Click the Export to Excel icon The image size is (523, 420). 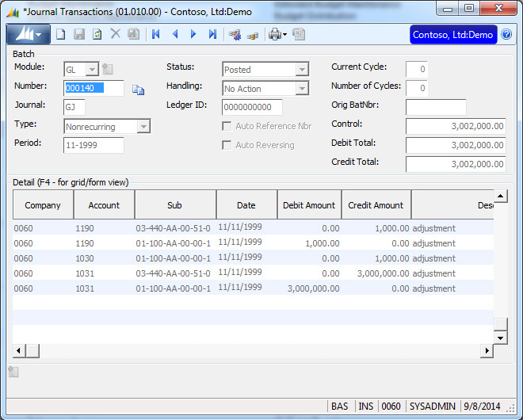299,34
